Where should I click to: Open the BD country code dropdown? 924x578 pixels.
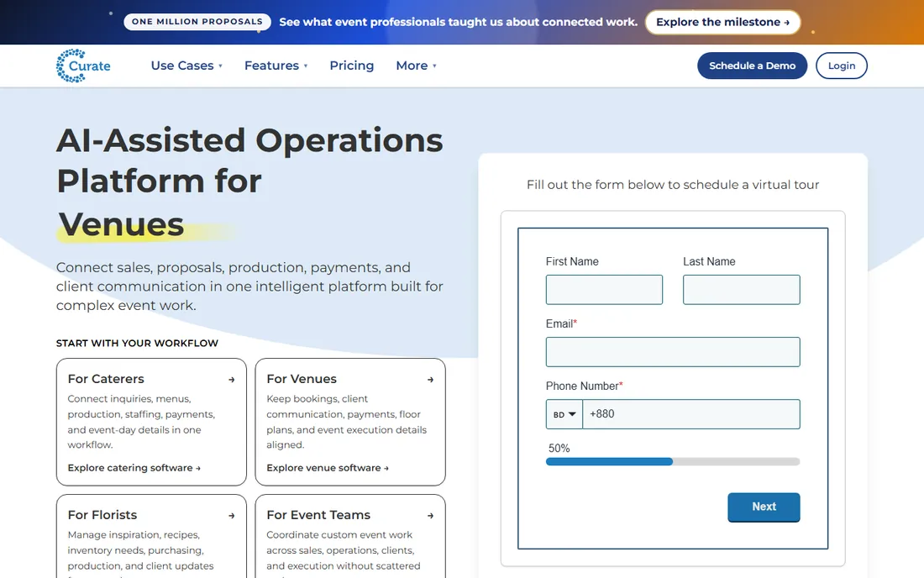click(x=564, y=414)
